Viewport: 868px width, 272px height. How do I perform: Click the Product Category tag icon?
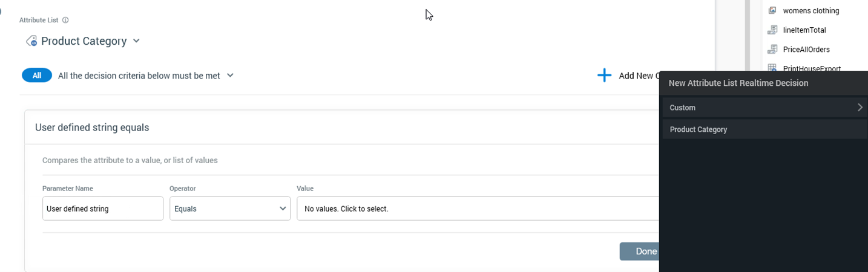pos(31,41)
